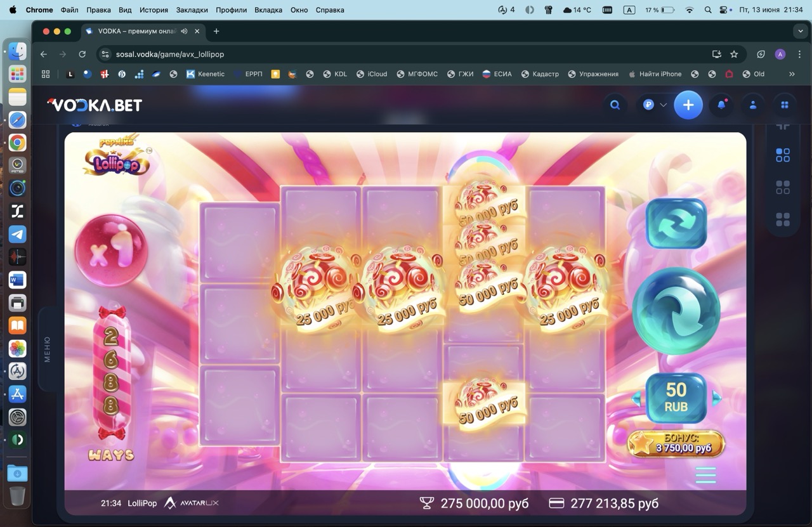
Task: Click the autoplay button above spin
Action: pyautogui.click(x=676, y=223)
